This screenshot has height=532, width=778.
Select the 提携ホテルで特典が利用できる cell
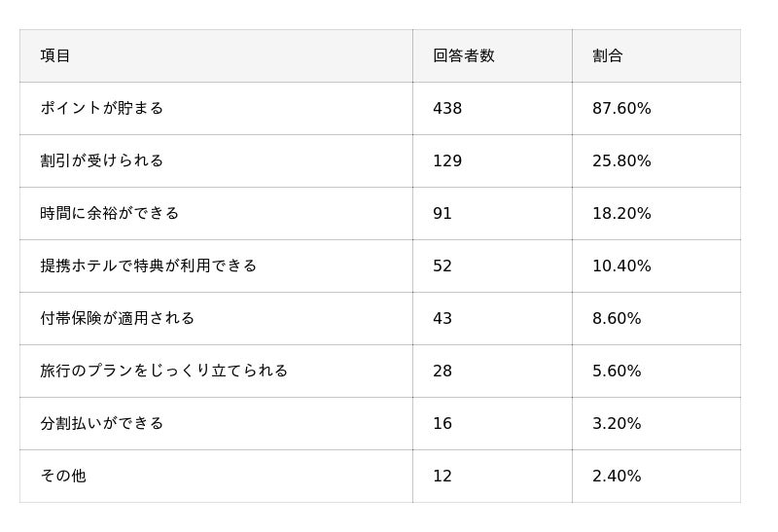click(149, 266)
